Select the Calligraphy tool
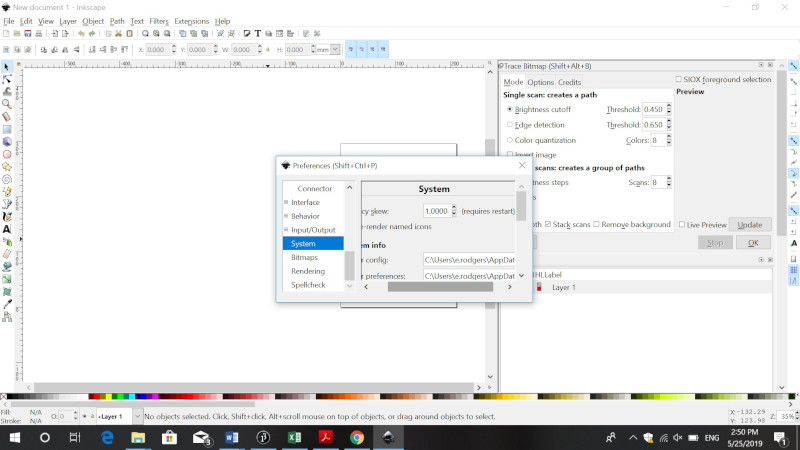The width and height of the screenshot is (800, 450). pyautogui.click(x=7, y=217)
